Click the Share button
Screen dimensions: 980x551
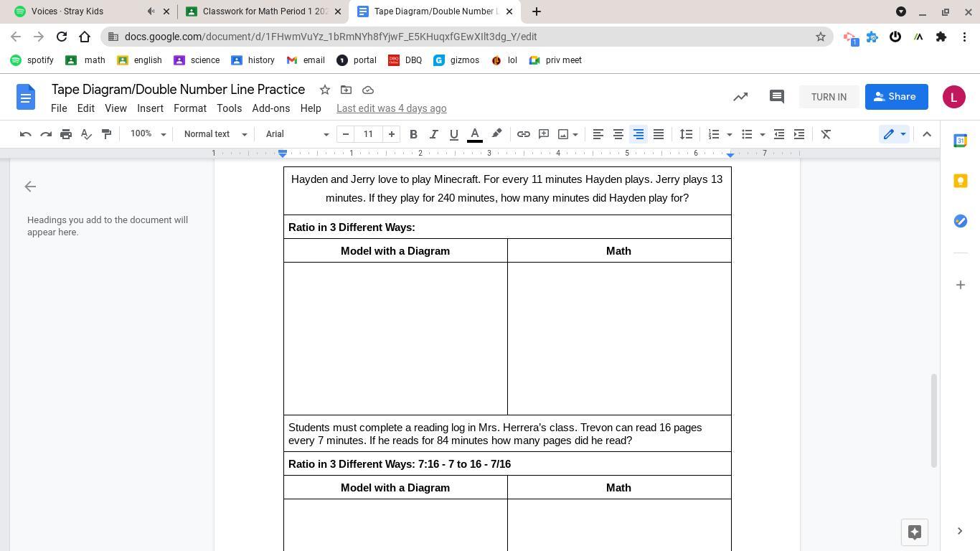[x=897, y=97]
